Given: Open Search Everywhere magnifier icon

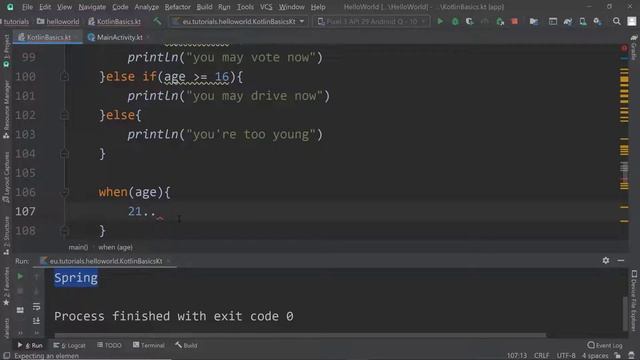Looking at the screenshot, I should click(616, 21).
